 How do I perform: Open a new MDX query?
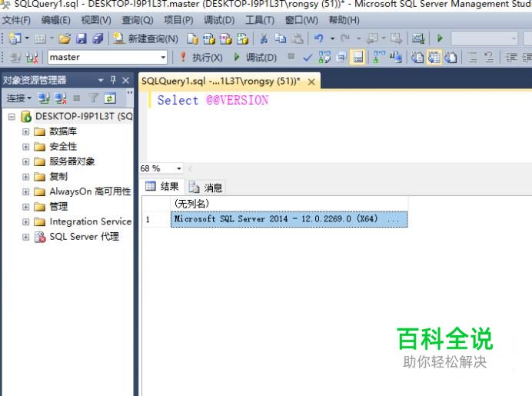(209, 38)
